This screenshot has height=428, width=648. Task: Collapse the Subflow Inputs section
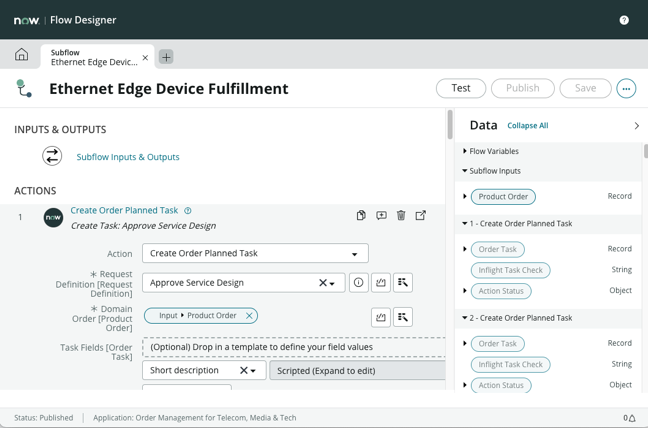point(465,171)
